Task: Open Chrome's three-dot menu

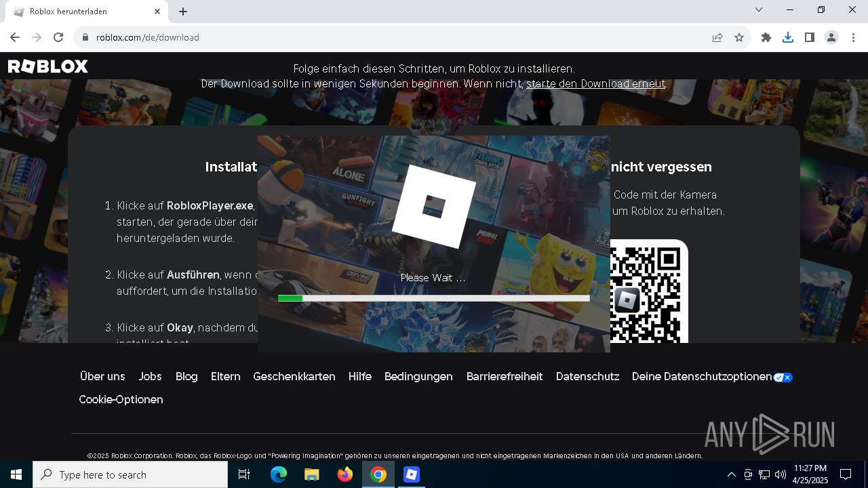Action: pos(853,37)
